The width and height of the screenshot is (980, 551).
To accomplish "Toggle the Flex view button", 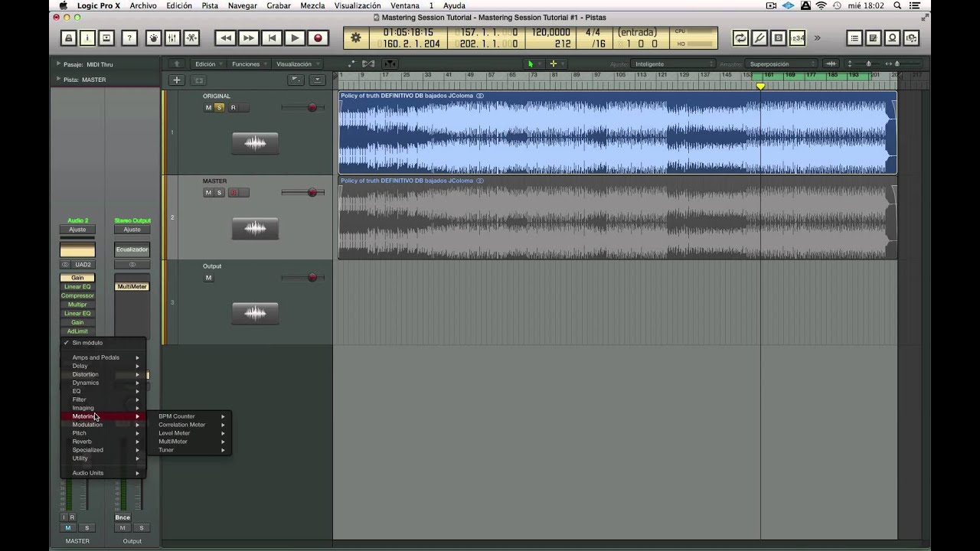I will click(x=368, y=64).
